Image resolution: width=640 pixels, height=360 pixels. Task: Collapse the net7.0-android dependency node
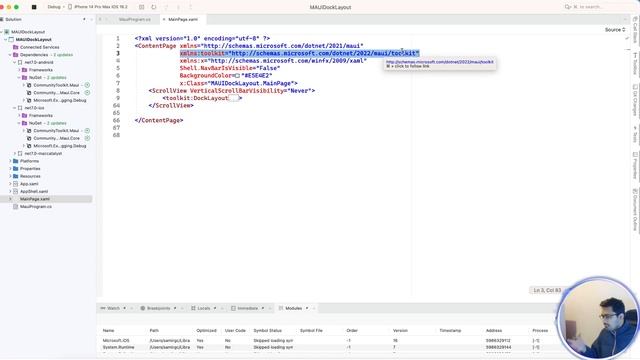coord(15,62)
